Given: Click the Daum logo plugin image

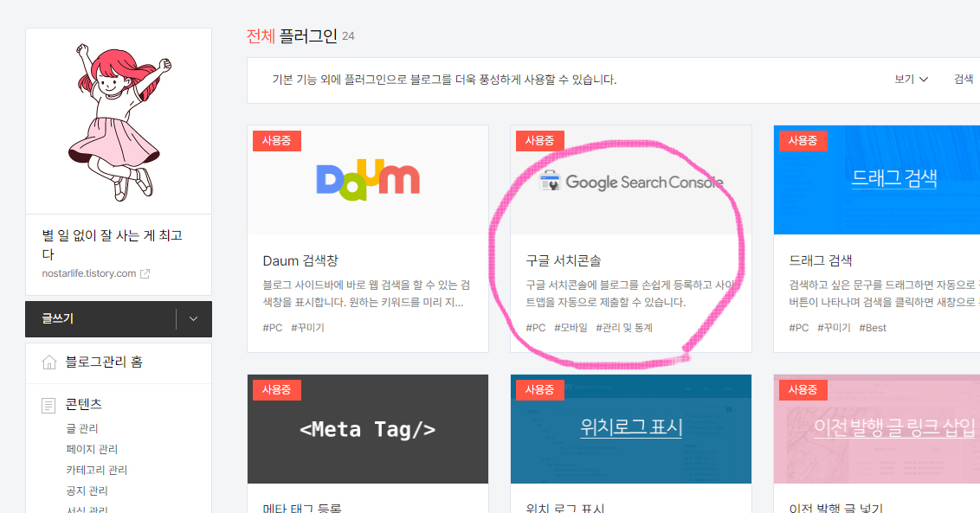Looking at the screenshot, I should tap(368, 180).
